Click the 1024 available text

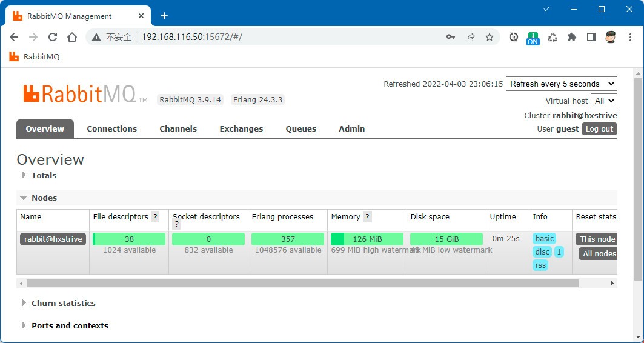[130, 250]
